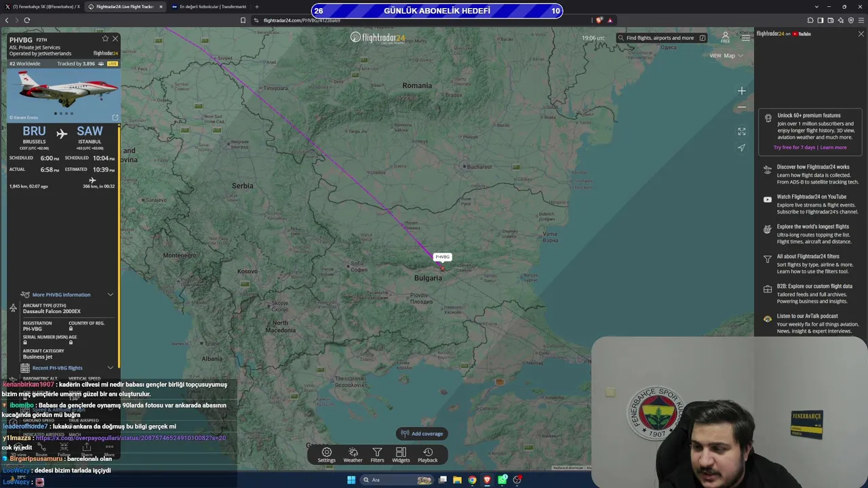This screenshot has width=868, height=488.
Task: Open Brave browser from the taskbar
Action: 488,480
